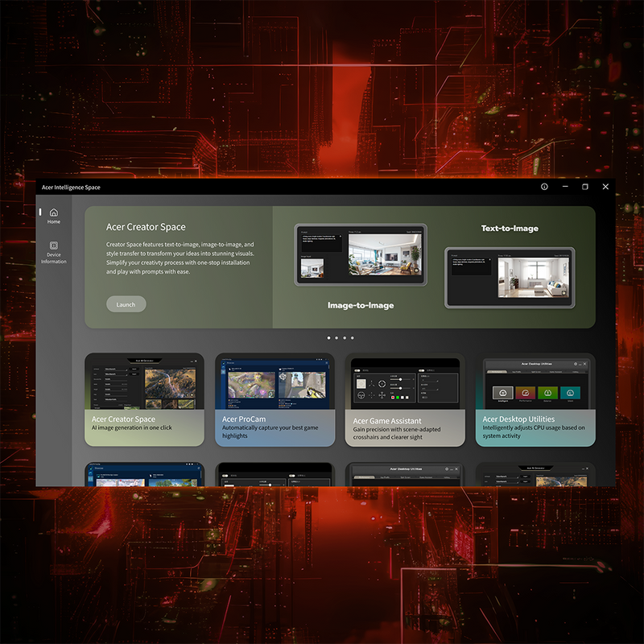Click the red Performance mode icon
The image size is (644, 644).
(x=526, y=393)
